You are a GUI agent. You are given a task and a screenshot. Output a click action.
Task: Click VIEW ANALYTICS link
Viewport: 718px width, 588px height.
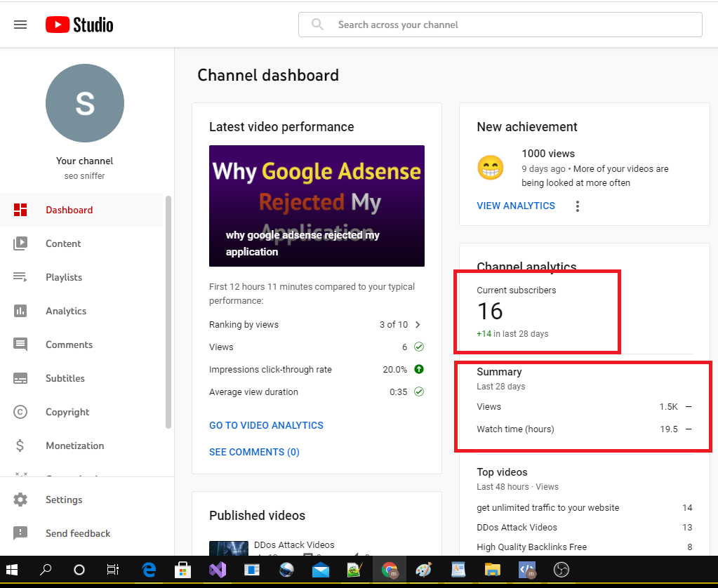coord(516,206)
